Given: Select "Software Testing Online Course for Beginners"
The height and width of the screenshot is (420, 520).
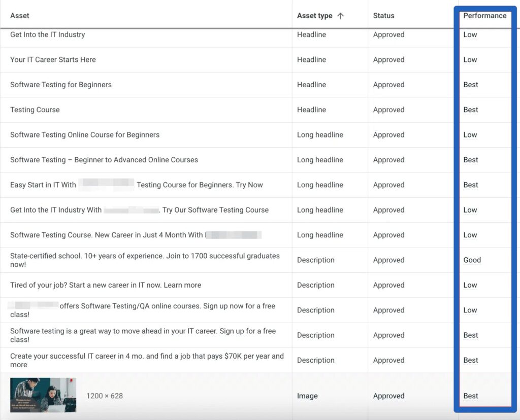Looking at the screenshot, I should point(85,135).
